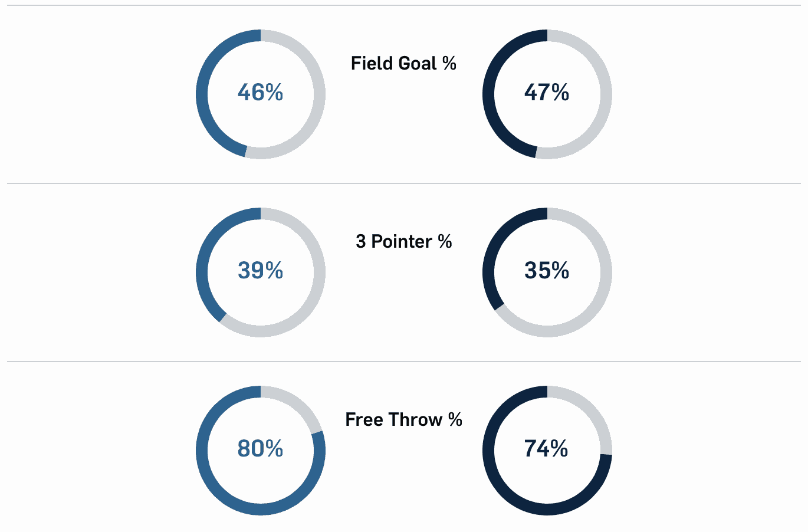Click the 3 Pointer % label
This screenshot has height=532, width=808.
pyautogui.click(x=404, y=241)
